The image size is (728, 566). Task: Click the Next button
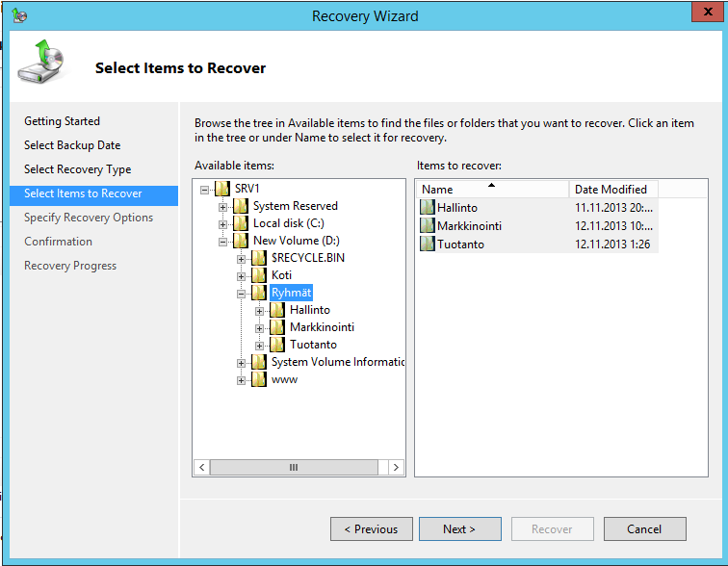click(x=459, y=528)
